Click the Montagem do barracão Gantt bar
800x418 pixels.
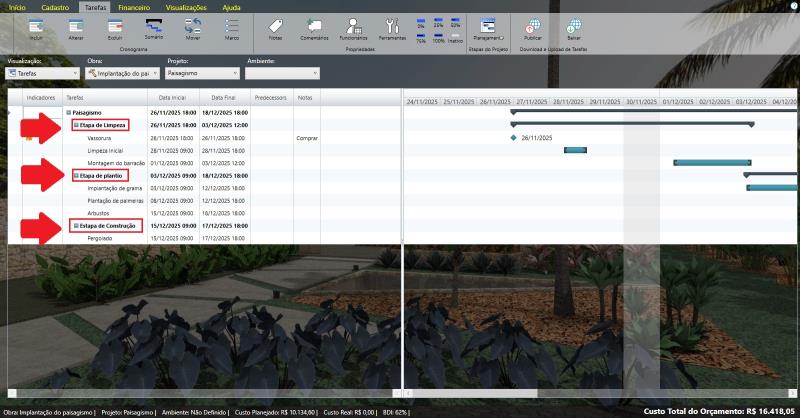pyautogui.click(x=711, y=162)
